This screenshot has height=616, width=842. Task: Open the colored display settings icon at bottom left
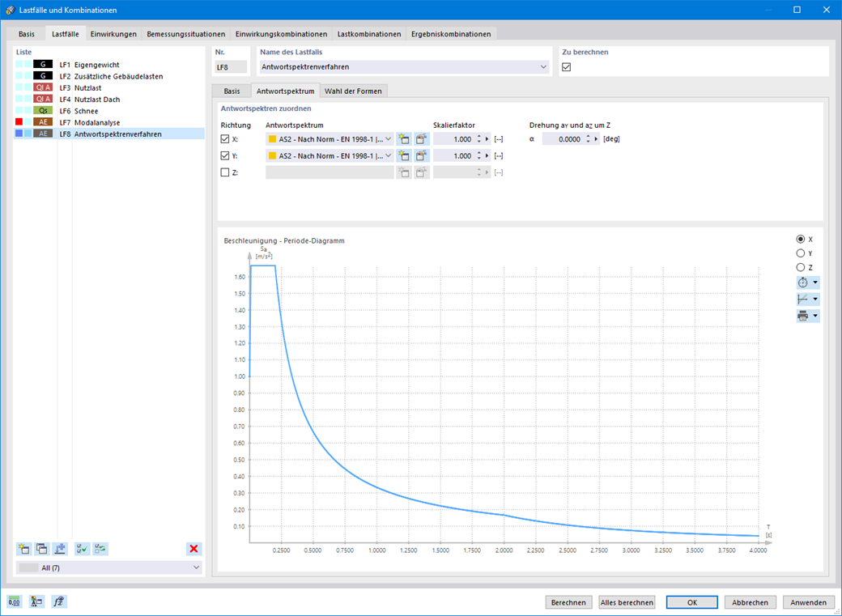point(36,602)
